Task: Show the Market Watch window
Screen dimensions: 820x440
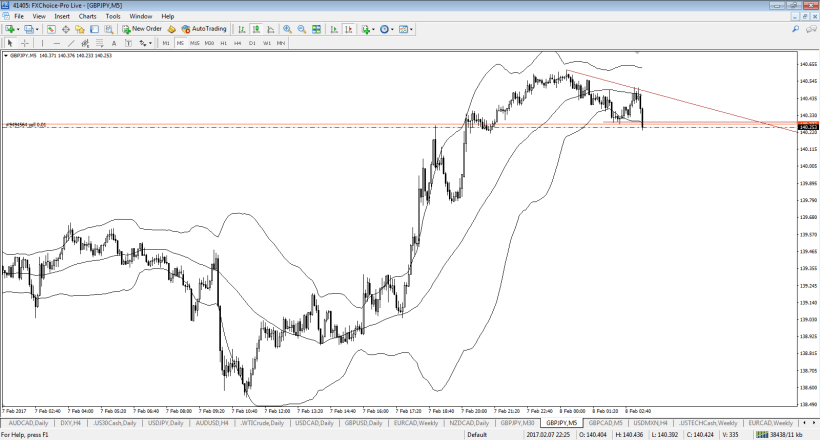Action: 51,29
